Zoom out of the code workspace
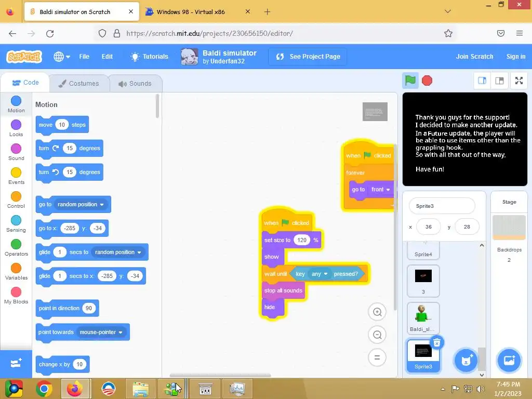 [x=377, y=335]
